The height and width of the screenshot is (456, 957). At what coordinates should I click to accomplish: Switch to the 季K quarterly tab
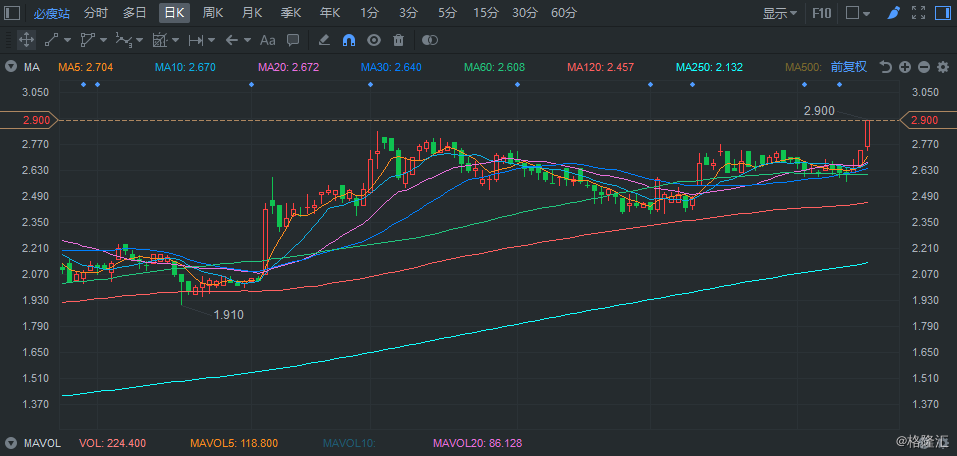291,13
